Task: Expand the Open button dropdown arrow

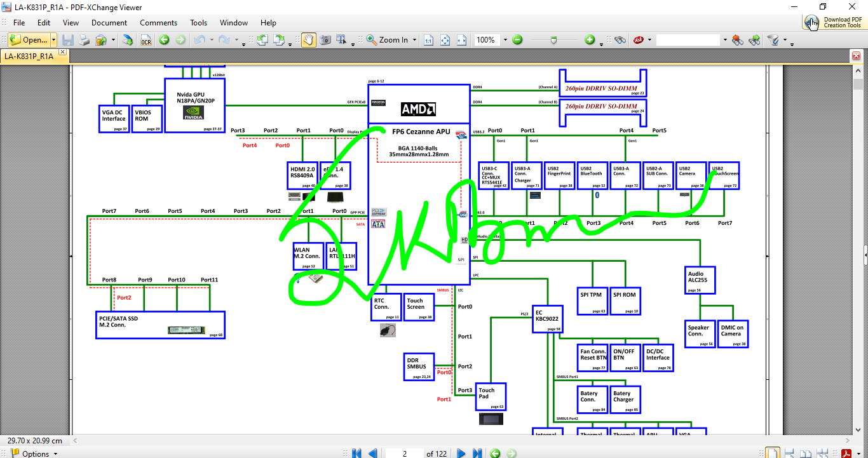Action: pyautogui.click(x=53, y=40)
